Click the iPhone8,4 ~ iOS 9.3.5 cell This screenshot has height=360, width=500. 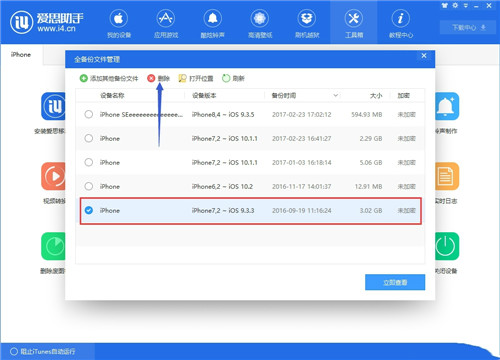pos(223,115)
